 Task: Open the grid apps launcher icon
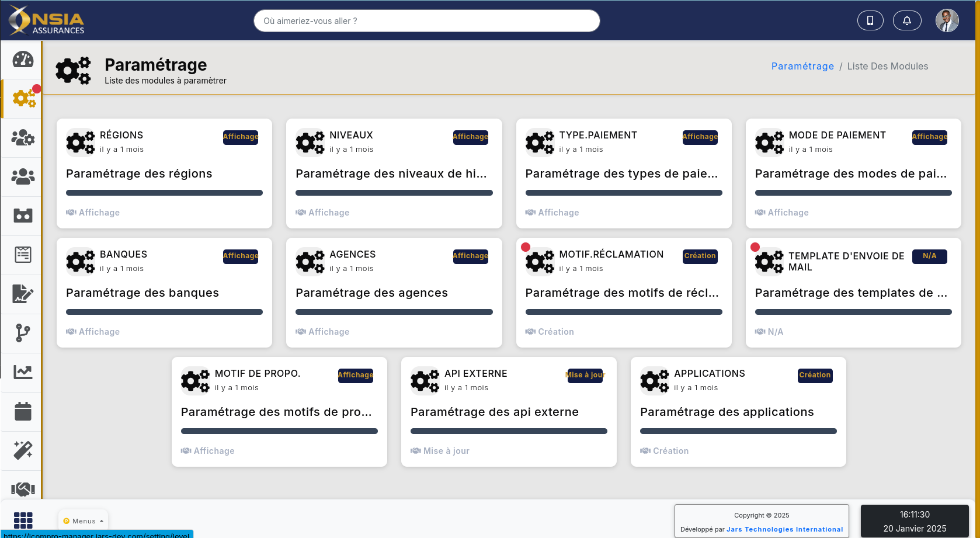[23, 520]
